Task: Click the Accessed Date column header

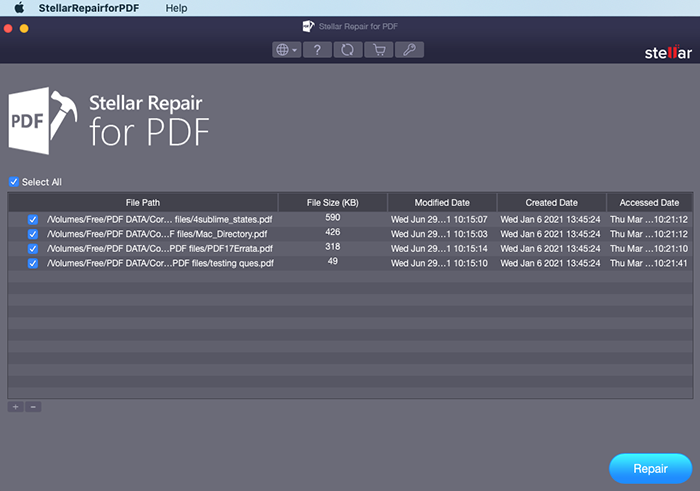Action: [649, 203]
